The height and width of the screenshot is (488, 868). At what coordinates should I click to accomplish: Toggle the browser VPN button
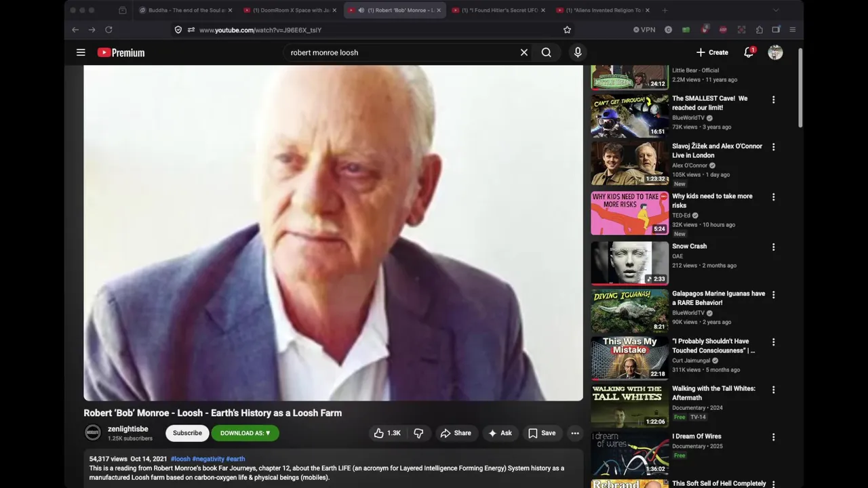[644, 30]
